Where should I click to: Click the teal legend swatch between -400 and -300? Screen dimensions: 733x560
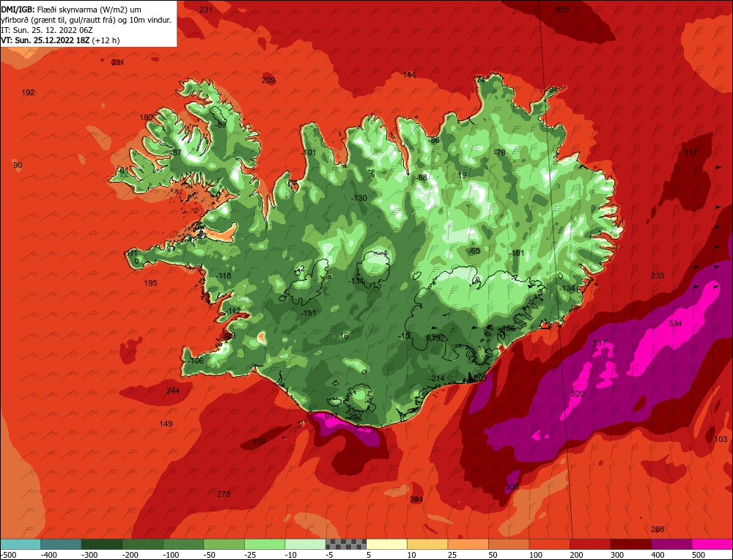point(62,544)
